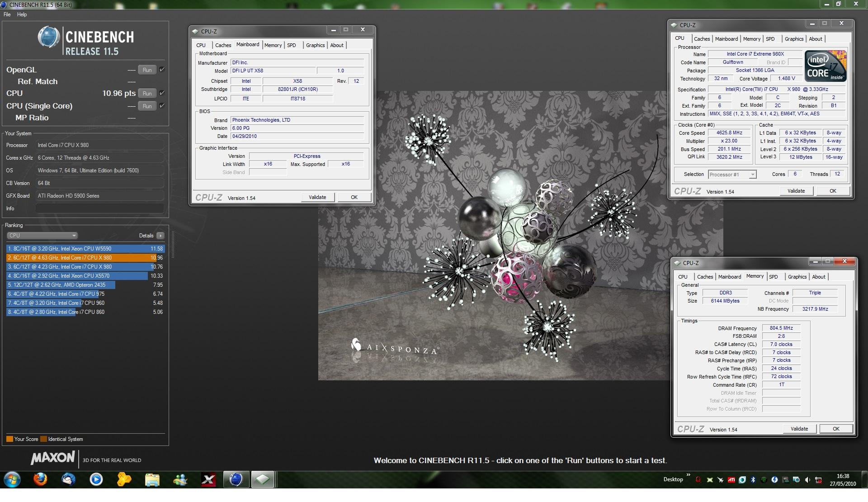
Task: Open Thunderbird mail from the taskbar
Action: [x=68, y=479]
